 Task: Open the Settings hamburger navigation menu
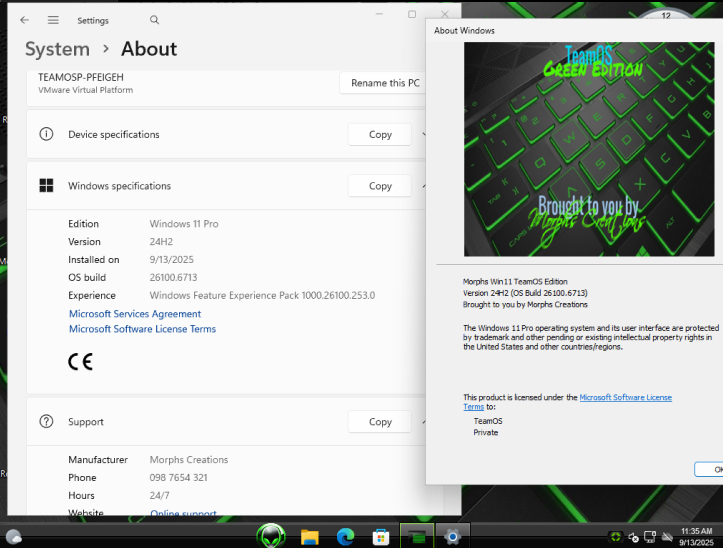tap(53, 20)
